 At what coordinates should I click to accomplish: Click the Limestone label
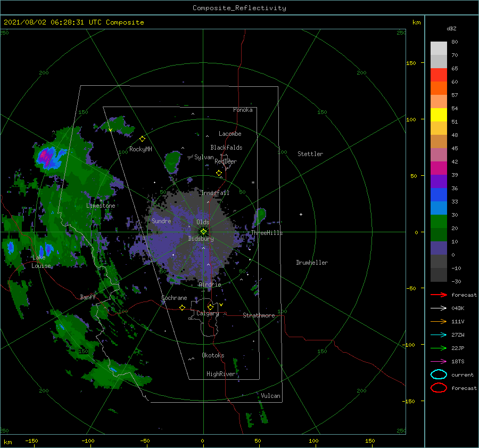pyautogui.click(x=101, y=206)
